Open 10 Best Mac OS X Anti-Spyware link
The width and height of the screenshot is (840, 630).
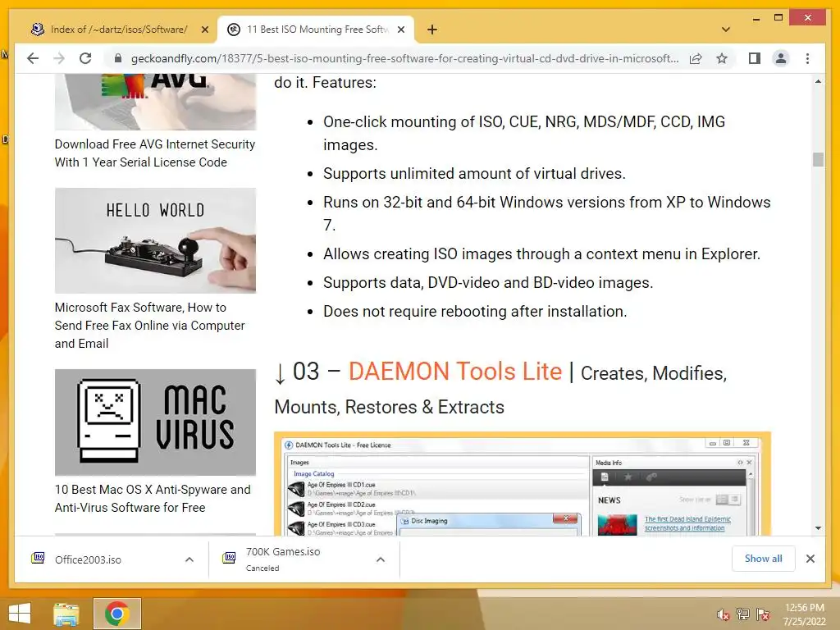coord(152,498)
